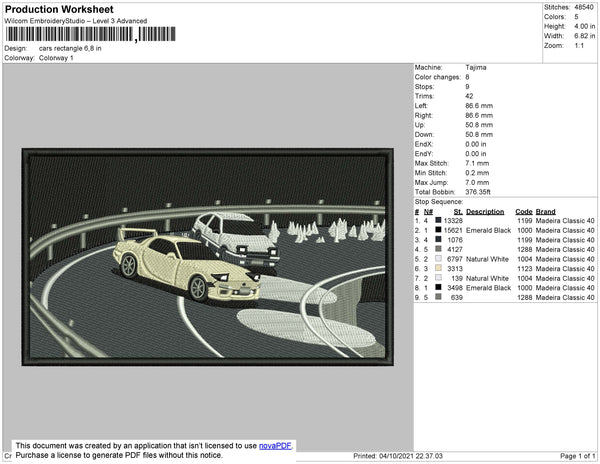This screenshot has height=464, width=600.
Task: Click the Stop Sequence heading
Action: click(441, 202)
